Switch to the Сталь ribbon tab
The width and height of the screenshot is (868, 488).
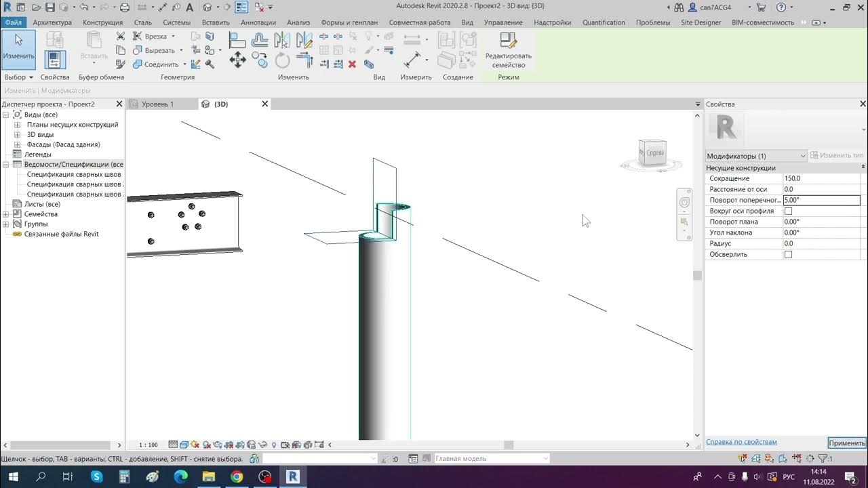pos(142,22)
